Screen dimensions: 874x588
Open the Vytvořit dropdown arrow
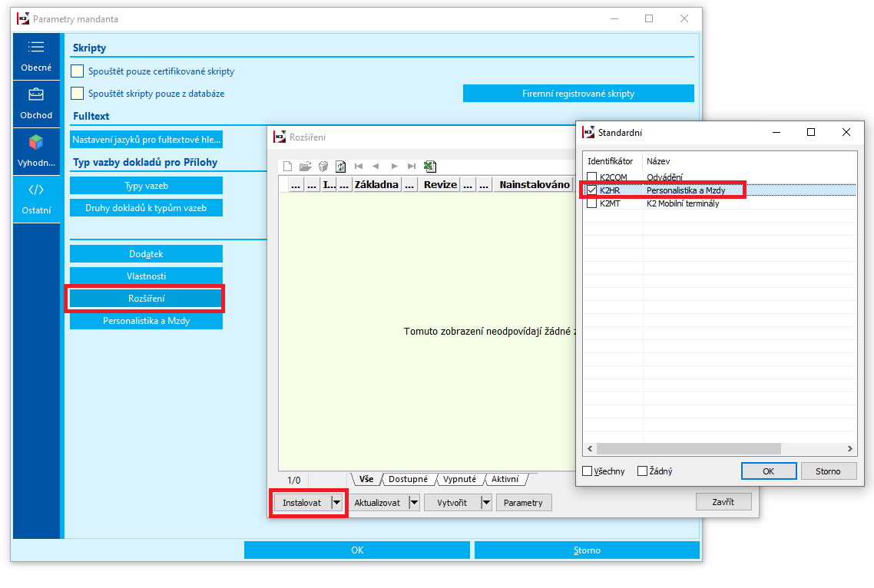coord(486,503)
